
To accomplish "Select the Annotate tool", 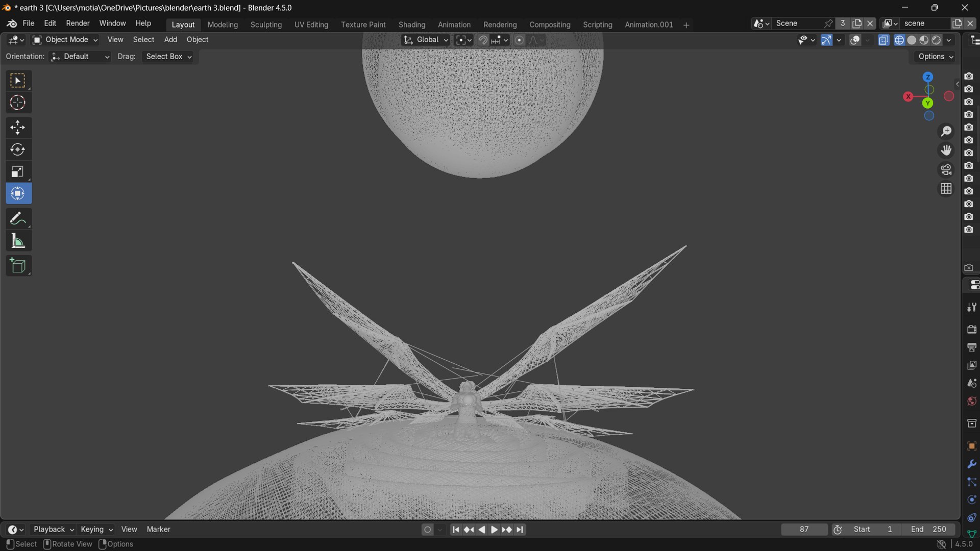I will tap(18, 218).
